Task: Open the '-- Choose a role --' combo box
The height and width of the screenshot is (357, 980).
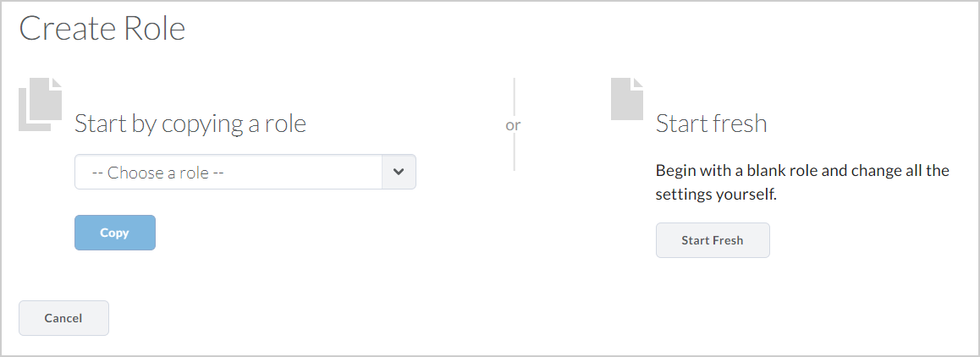Action: coord(245,172)
